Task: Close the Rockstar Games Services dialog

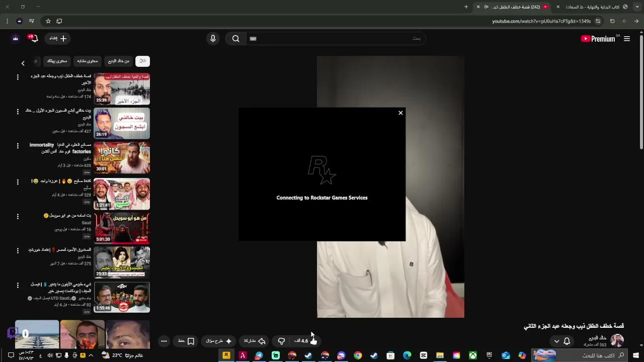Action: (x=400, y=113)
